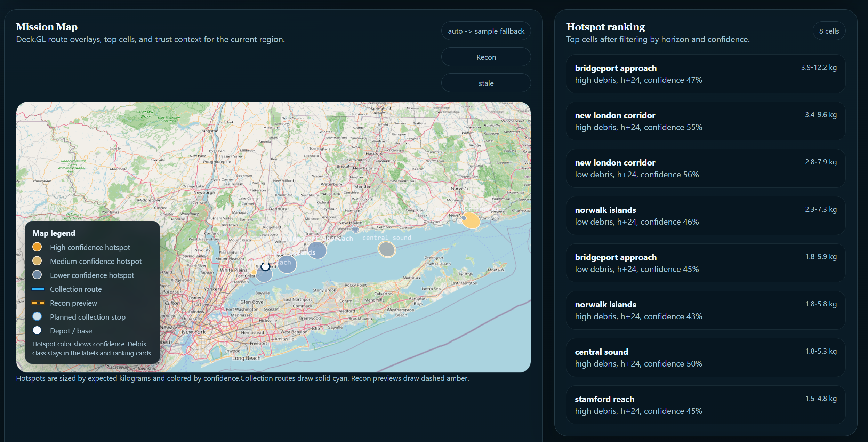Click the 8 cells badge
The width and height of the screenshot is (868, 442).
829,31
